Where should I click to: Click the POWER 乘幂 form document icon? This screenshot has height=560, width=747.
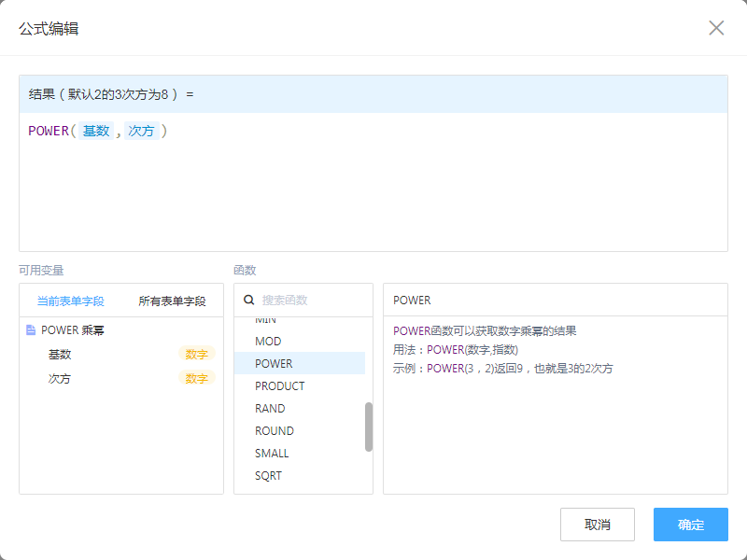[31, 330]
